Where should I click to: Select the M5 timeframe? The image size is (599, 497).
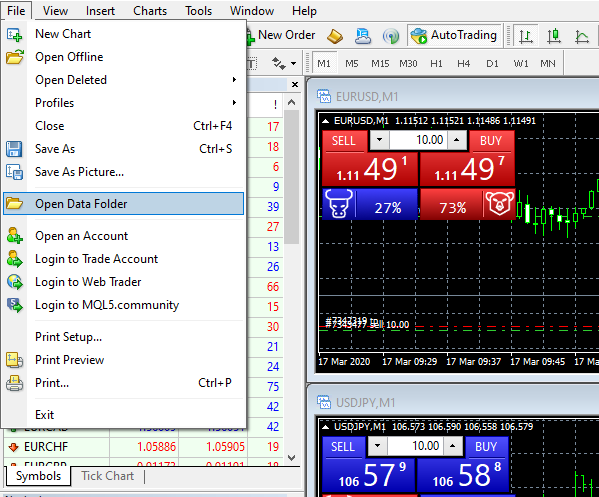[x=352, y=63]
